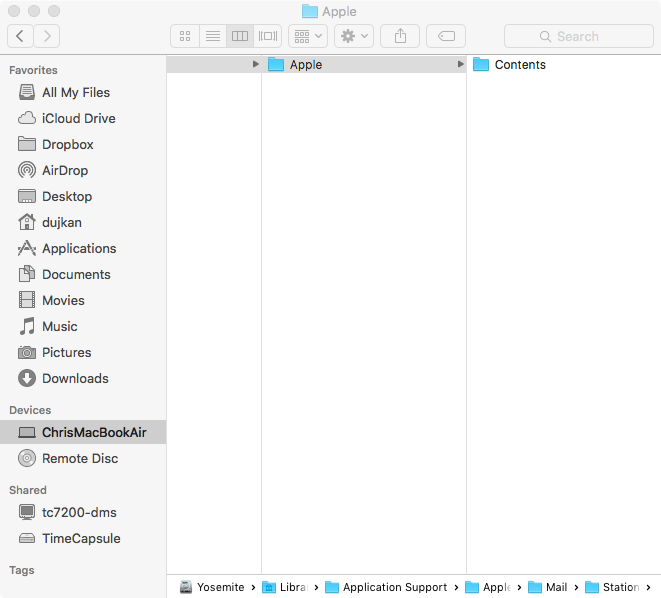
Task: Open Applications from the sidebar
Action: click(x=83, y=249)
